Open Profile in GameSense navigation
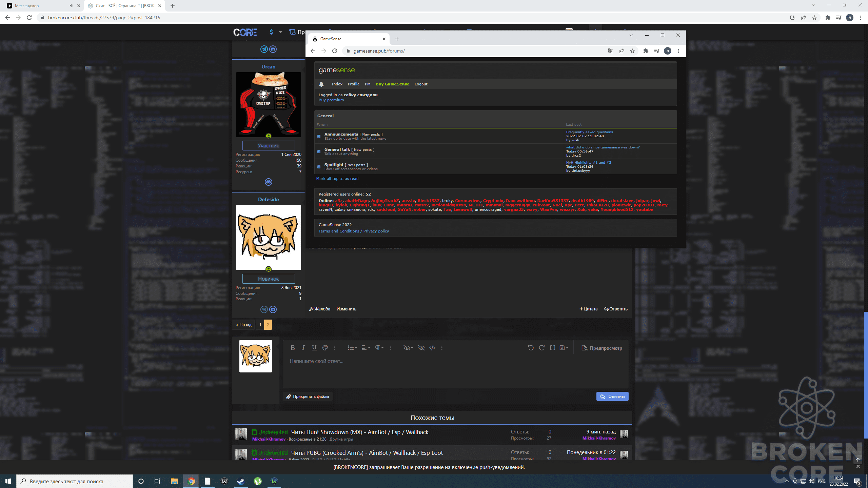This screenshot has height=488, width=868. [x=354, y=84]
